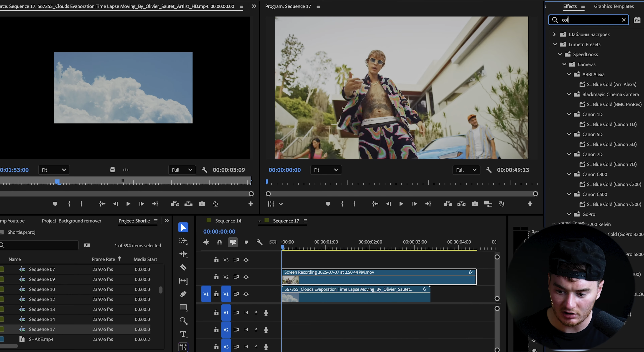Open Source monitor Full resolution dropdown
Viewport: 644px width, 352px height.
tap(182, 170)
